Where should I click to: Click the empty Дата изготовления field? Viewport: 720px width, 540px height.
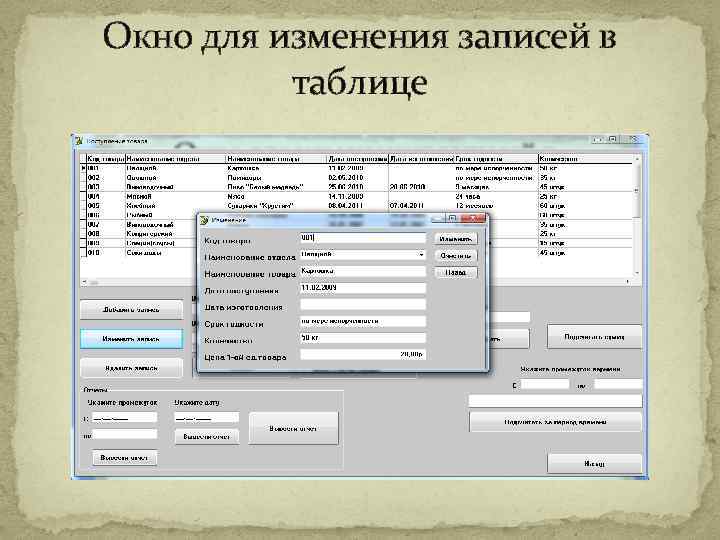363,304
